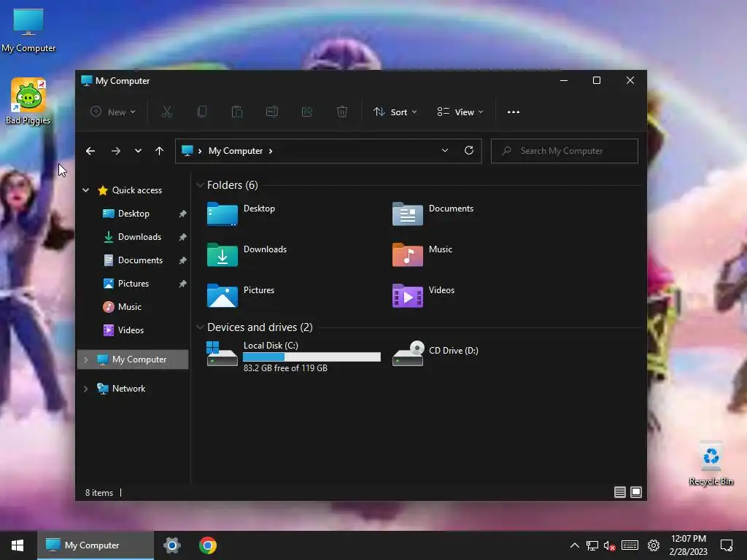The width and height of the screenshot is (747, 560).
Task: Switch to large icons view in status bar
Action: [x=636, y=492]
